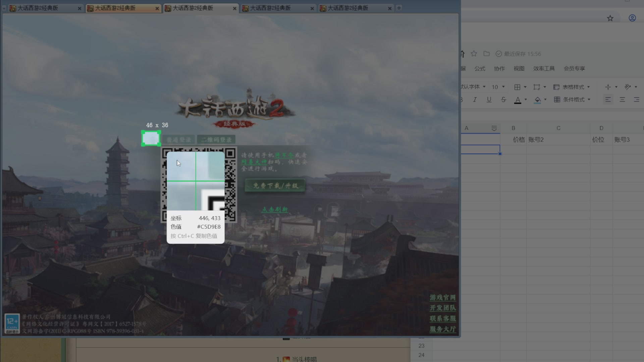Screen dimensions: 644x362
Task: Click the 点击刷新 link
Action: click(x=275, y=209)
